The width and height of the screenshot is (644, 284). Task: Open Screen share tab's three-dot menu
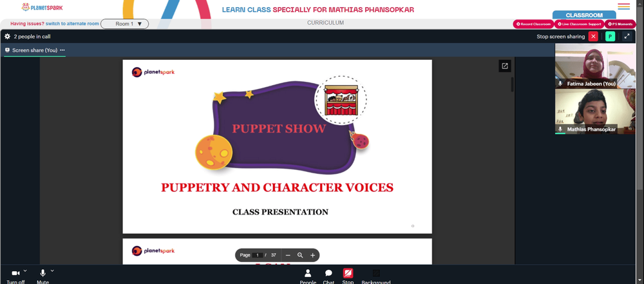62,50
